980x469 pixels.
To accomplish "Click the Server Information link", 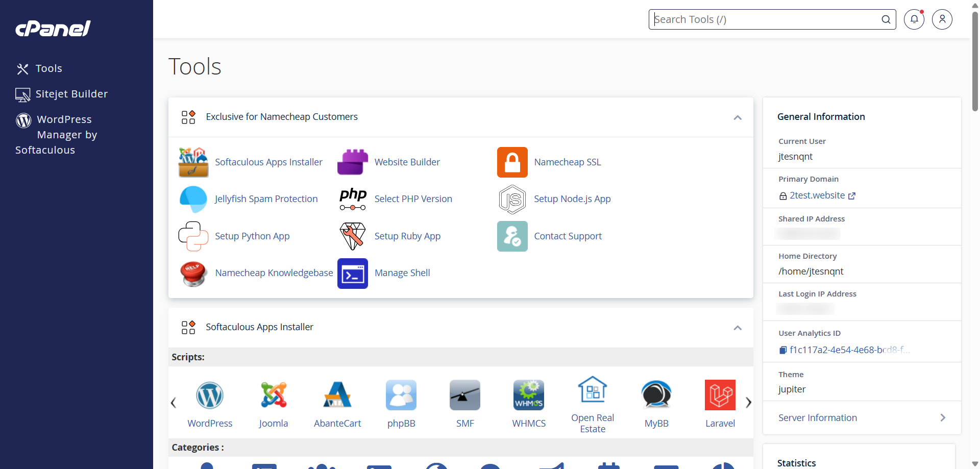I will (818, 417).
